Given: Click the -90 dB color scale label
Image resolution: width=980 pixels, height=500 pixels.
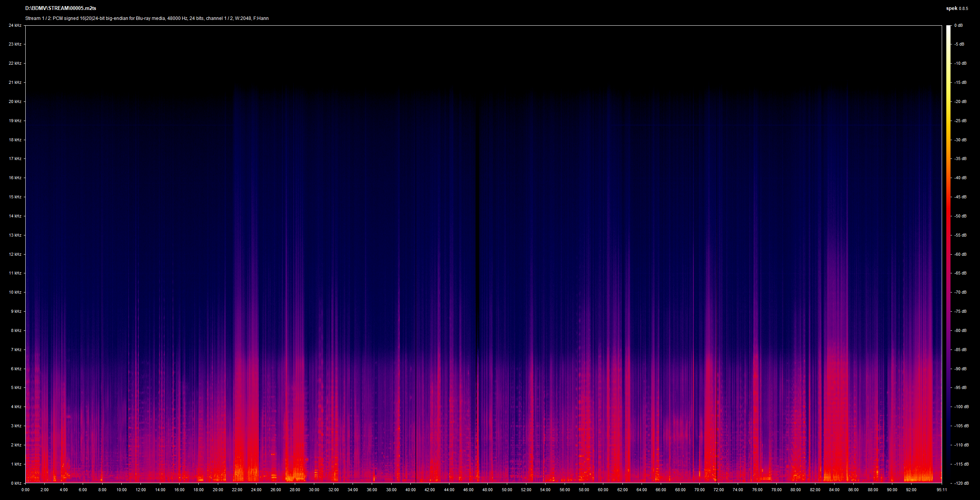Looking at the screenshot, I should (960, 369).
